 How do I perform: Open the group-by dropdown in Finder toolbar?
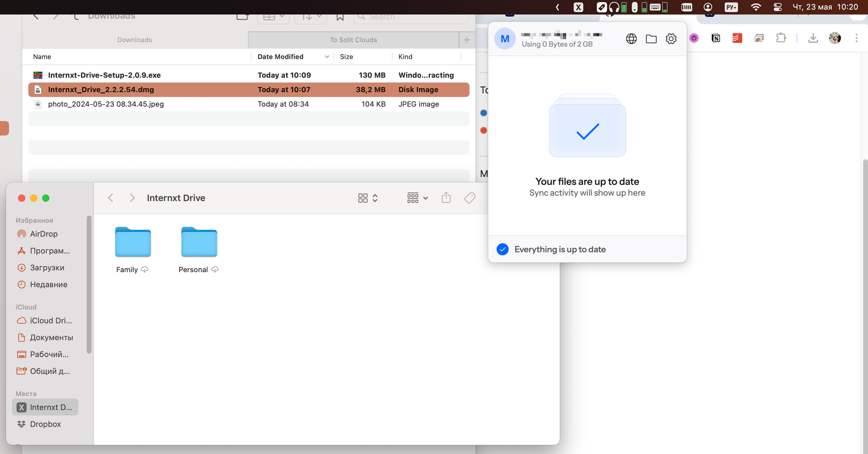click(418, 198)
